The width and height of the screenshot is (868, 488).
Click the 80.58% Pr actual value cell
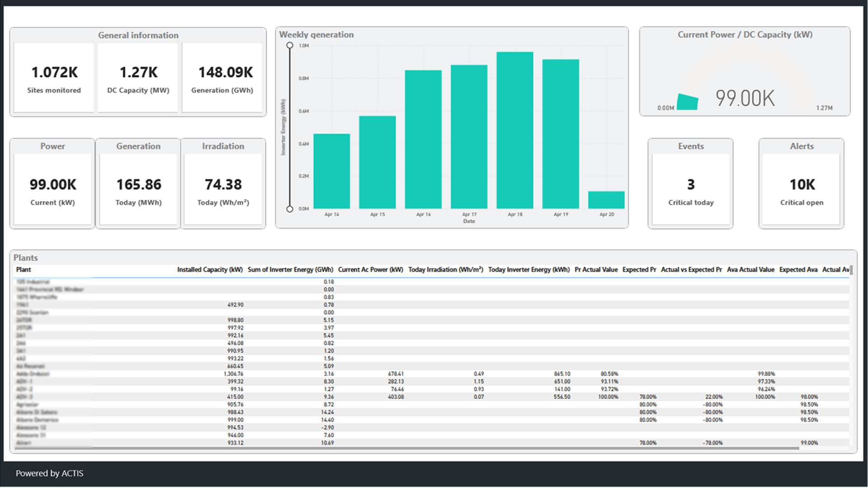click(x=609, y=374)
